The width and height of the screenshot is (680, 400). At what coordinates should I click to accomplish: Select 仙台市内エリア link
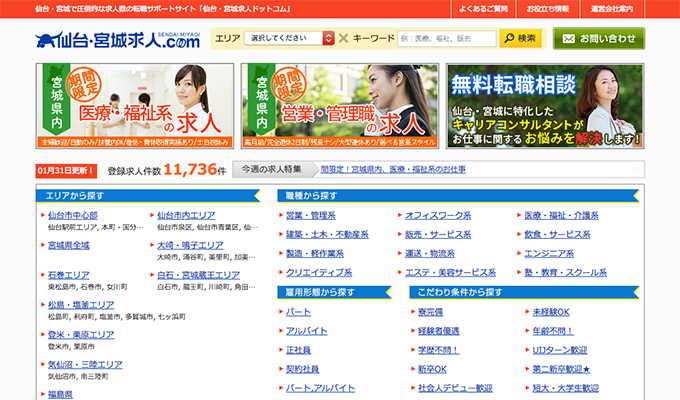(x=186, y=215)
